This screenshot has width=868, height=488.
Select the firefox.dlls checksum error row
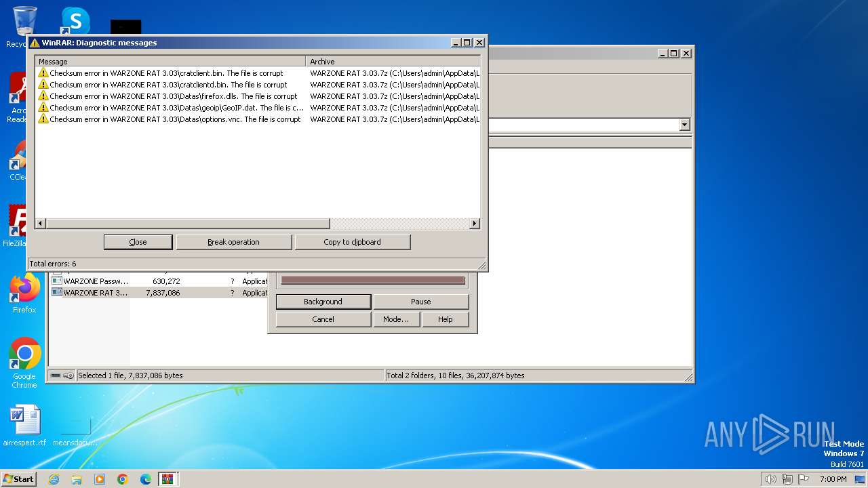click(258, 96)
